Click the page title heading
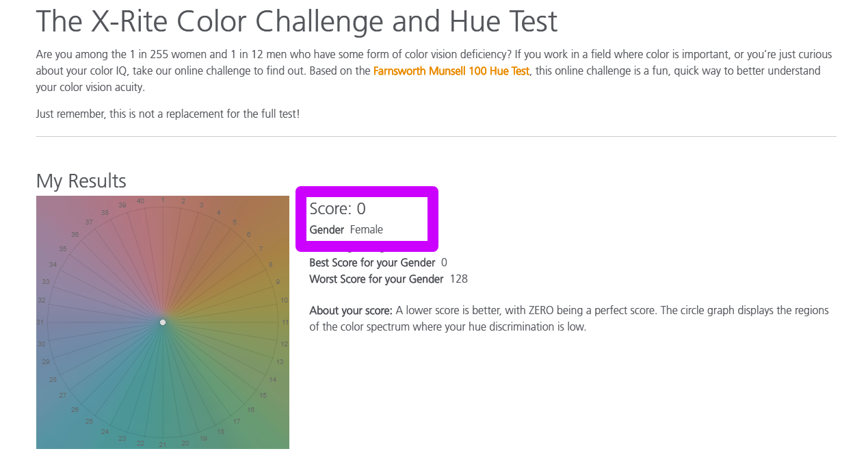Image resolution: width=868 pixels, height=462 pixels. coord(296,22)
